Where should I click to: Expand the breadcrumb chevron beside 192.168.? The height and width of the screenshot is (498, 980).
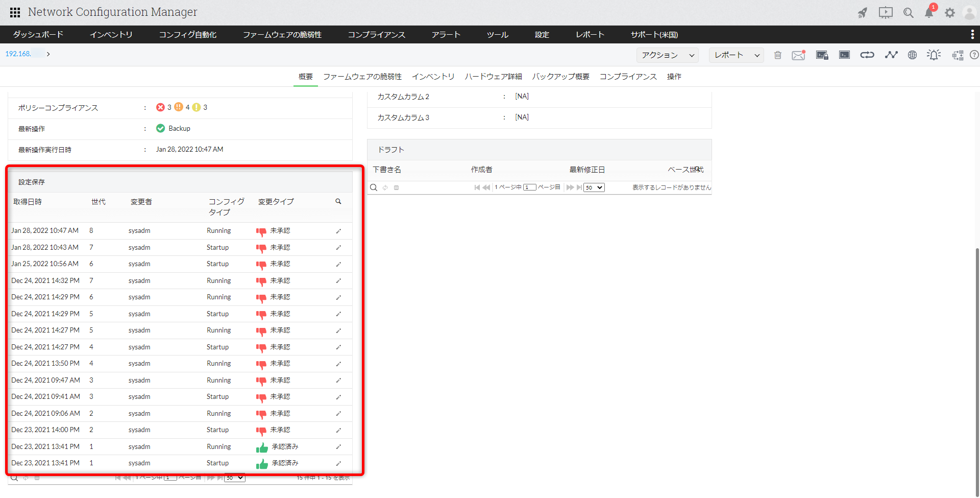(x=48, y=54)
